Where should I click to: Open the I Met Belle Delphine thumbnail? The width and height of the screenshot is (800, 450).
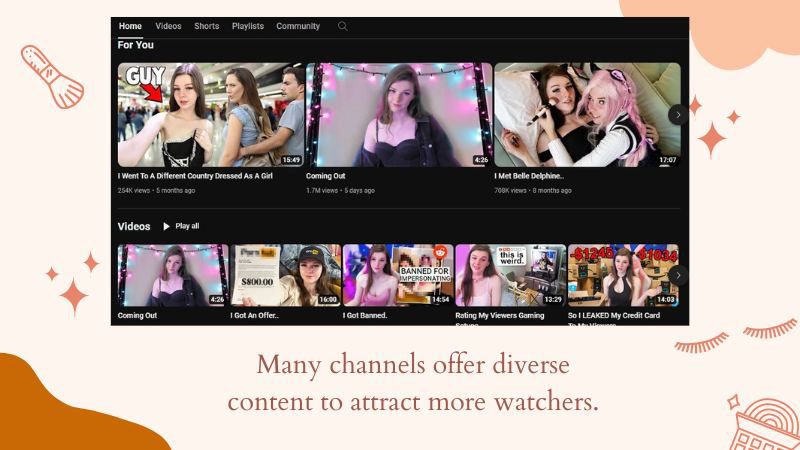587,115
